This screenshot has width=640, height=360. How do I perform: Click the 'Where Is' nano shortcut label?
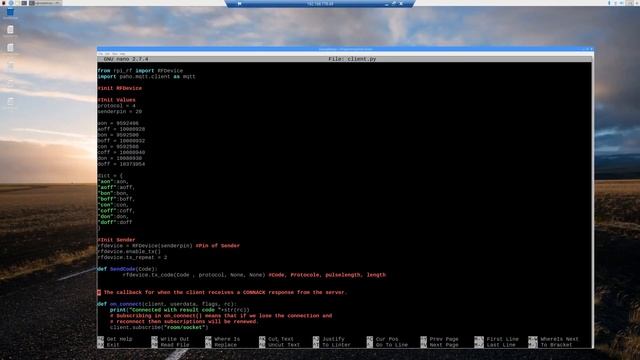(x=227, y=339)
